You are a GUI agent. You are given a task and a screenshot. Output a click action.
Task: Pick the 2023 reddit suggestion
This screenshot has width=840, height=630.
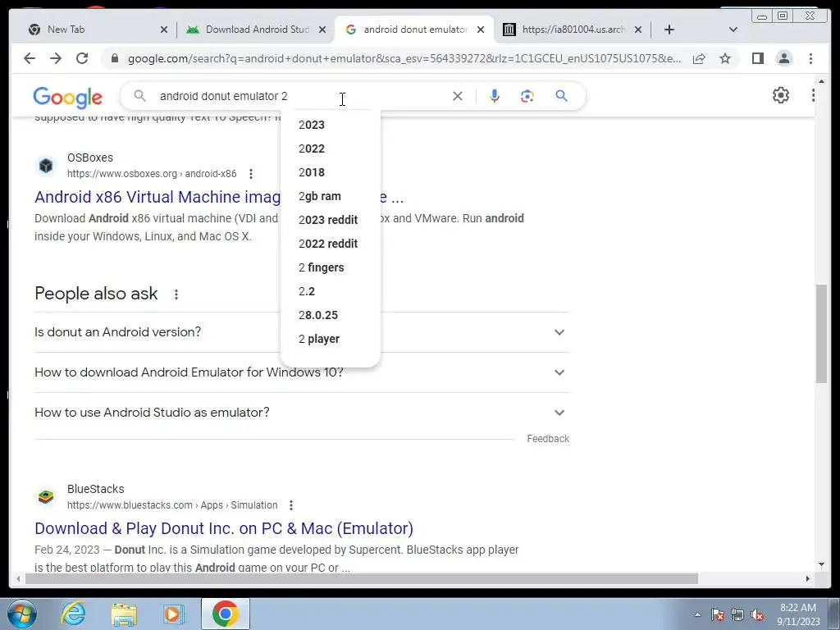tap(331, 220)
